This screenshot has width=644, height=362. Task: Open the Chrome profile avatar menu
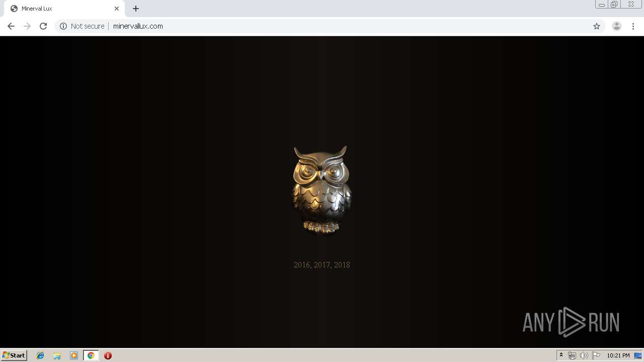[x=617, y=26]
